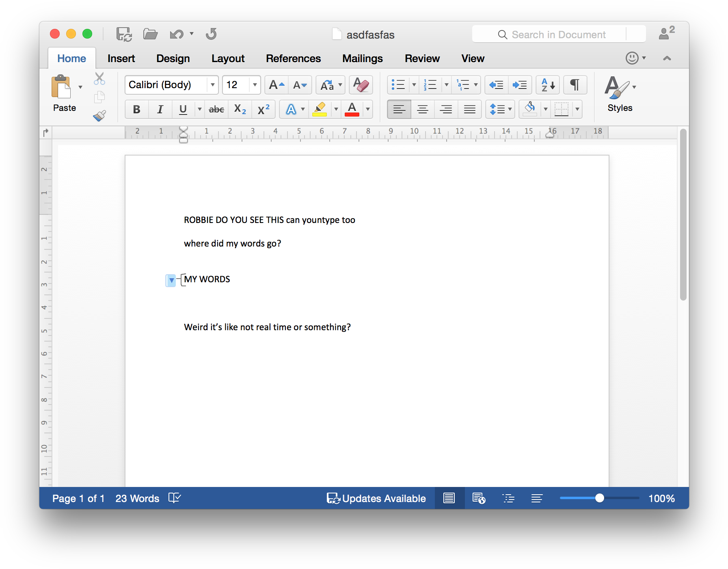This screenshot has width=728, height=569.
Task: Click the Sort A-Z icon
Action: point(548,85)
